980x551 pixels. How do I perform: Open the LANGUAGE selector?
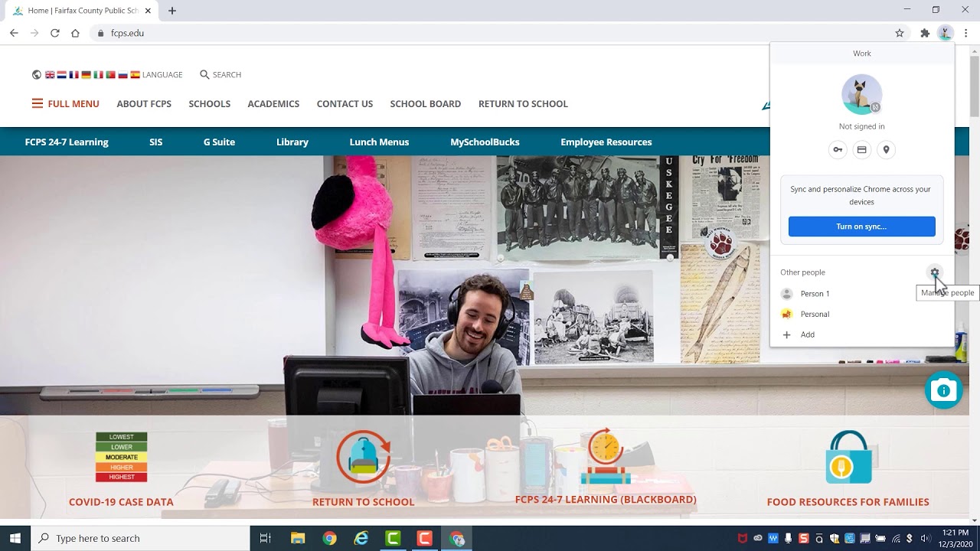coord(162,75)
